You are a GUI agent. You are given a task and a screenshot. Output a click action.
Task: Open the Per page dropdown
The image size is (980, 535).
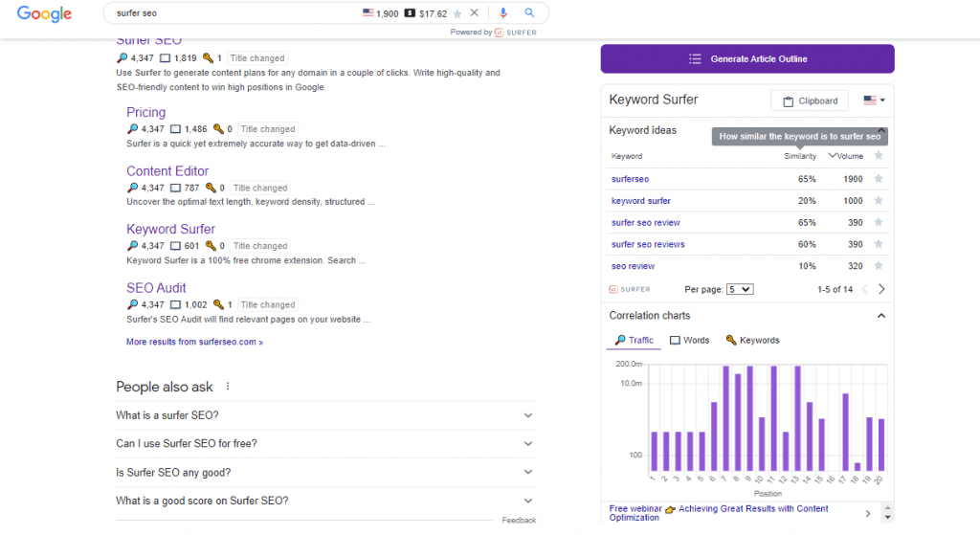pyautogui.click(x=740, y=289)
